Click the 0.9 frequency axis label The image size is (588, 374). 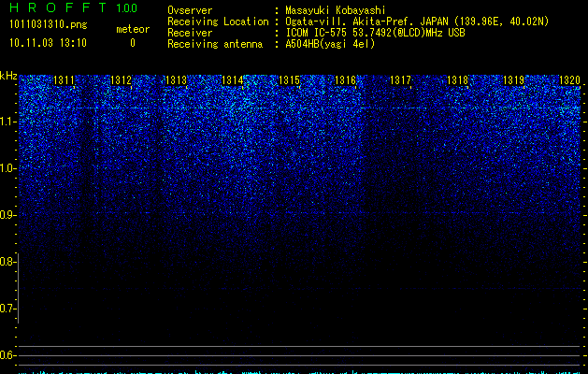[7, 215]
